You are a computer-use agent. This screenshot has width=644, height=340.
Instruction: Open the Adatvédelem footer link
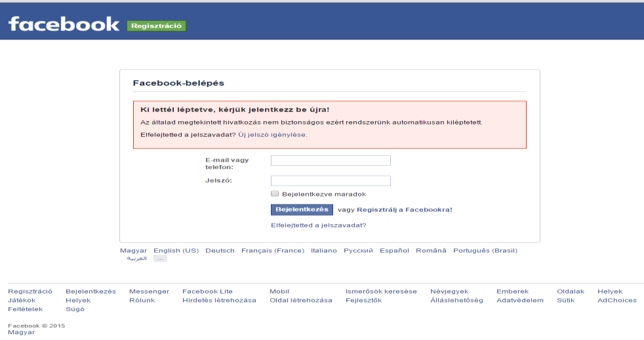pos(520,300)
